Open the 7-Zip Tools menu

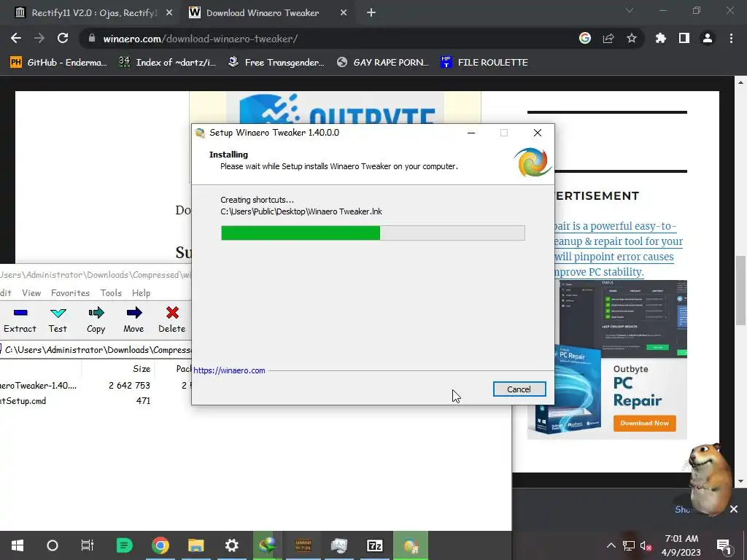111,293
